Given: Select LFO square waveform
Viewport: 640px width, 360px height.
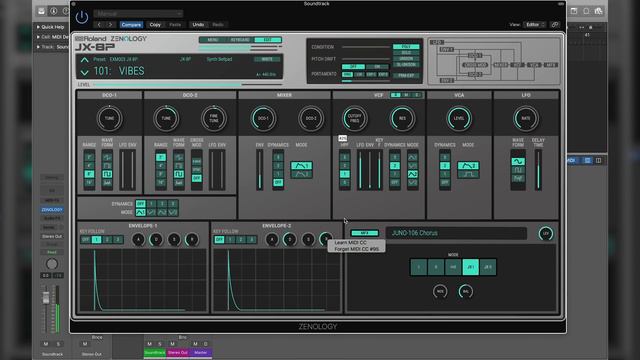Looking at the screenshot, I should (518, 170).
